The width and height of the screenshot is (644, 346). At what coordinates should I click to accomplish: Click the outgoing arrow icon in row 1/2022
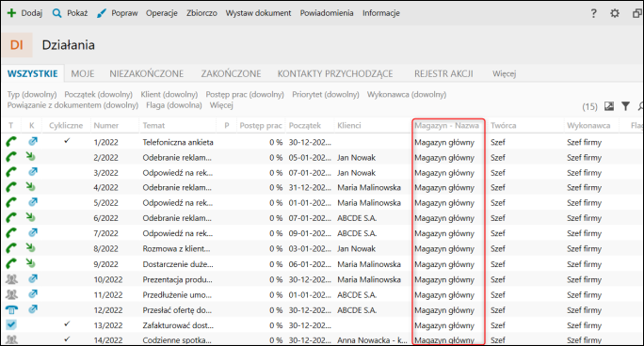point(32,141)
